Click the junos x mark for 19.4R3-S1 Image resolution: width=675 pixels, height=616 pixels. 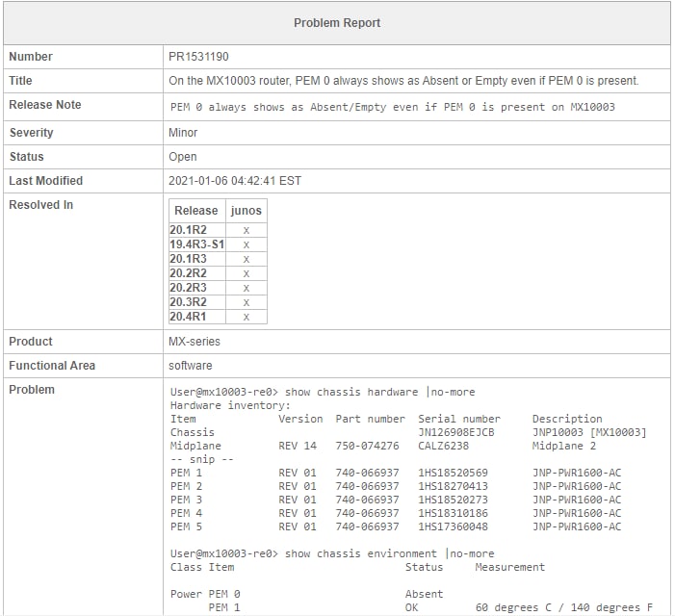pyautogui.click(x=247, y=244)
